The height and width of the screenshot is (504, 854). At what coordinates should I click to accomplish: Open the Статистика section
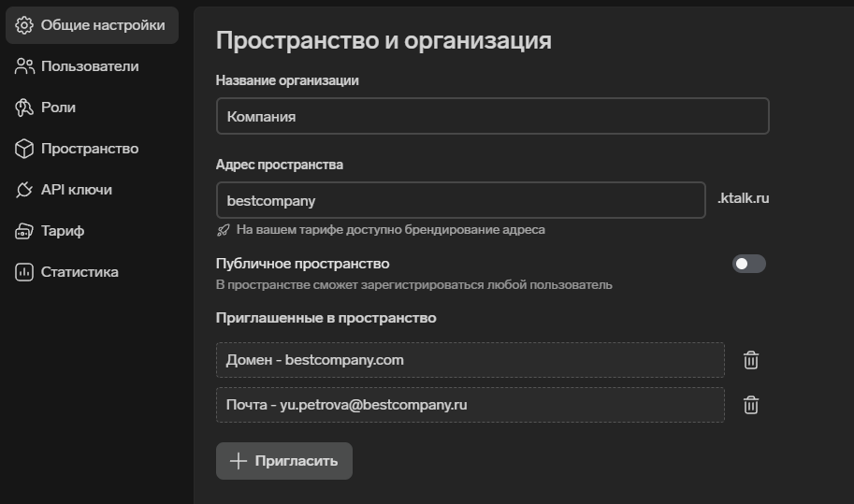pos(80,272)
